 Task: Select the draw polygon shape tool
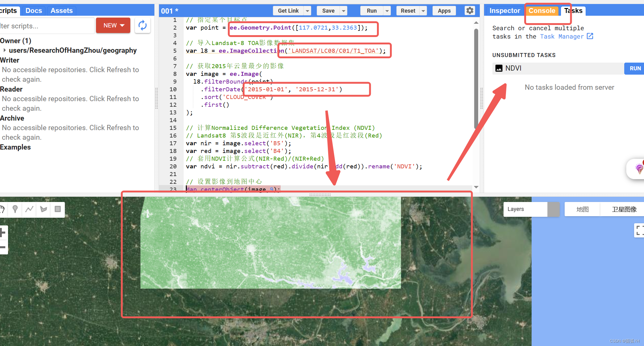pyautogui.click(x=44, y=209)
